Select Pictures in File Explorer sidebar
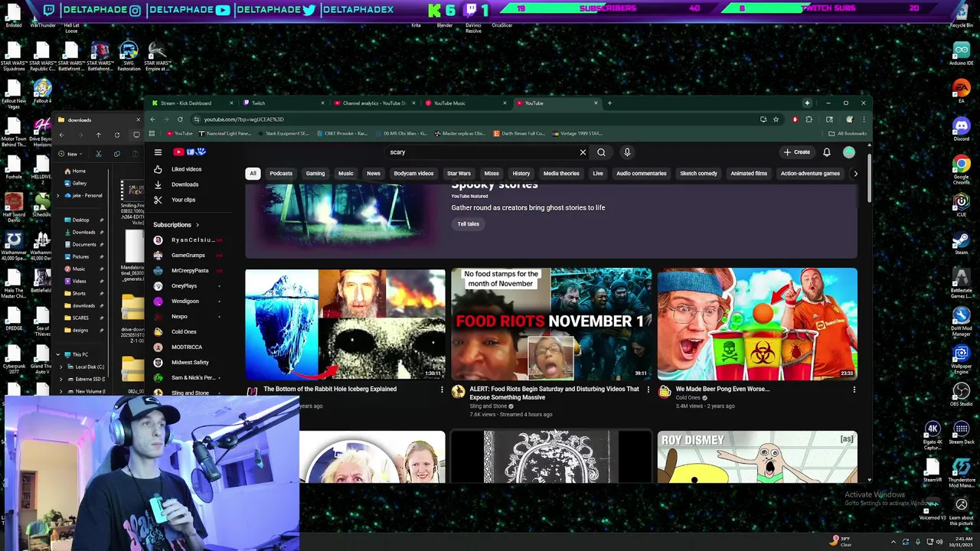This screenshot has height=551, width=980. (x=80, y=257)
